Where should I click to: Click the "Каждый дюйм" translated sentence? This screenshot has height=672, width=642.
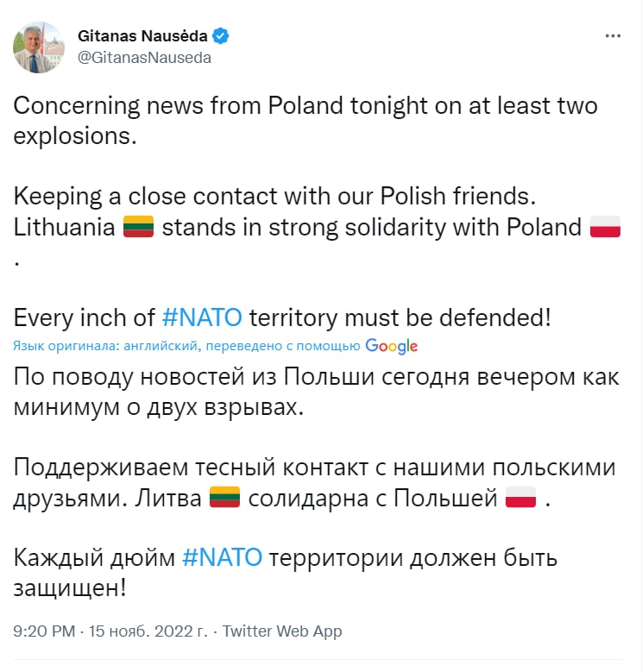[97, 557]
